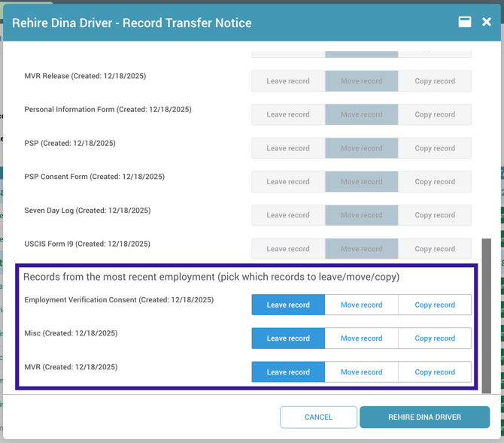Pick Copy record for Misc

click(435, 338)
